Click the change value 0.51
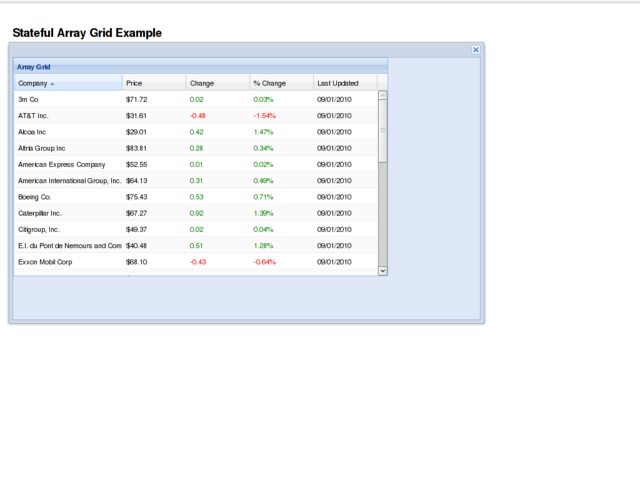Image resolution: width=640 pixels, height=480 pixels. pyautogui.click(x=196, y=246)
